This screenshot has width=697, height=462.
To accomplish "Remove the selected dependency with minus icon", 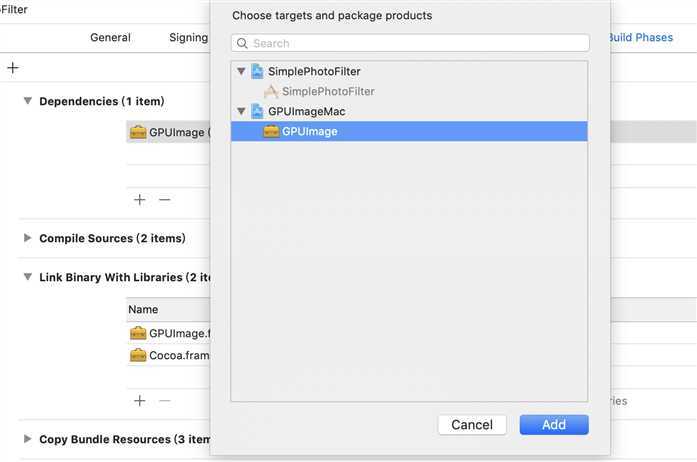I will 164,200.
